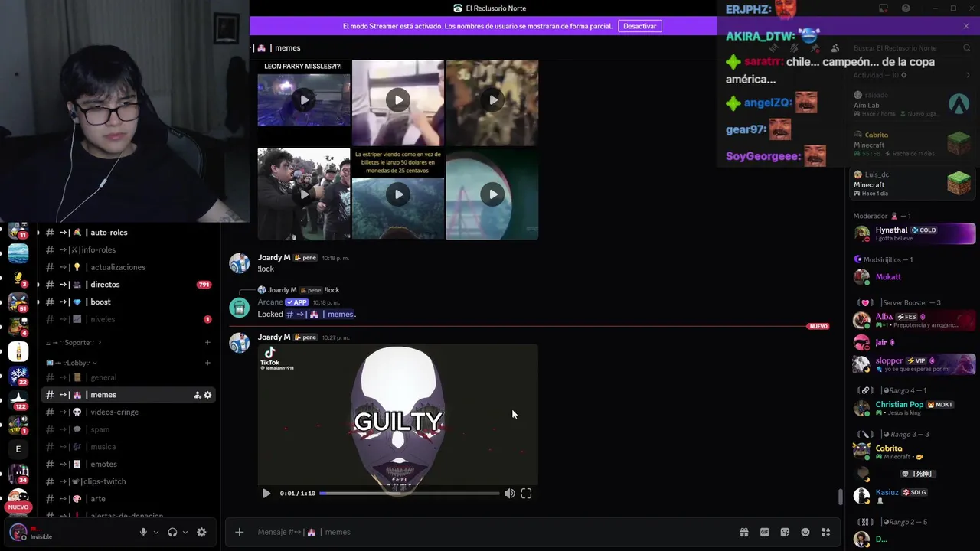Image resolution: width=980 pixels, height=551 pixels.
Task: Enter fullscreen on the GUILTY video
Action: [526, 494]
